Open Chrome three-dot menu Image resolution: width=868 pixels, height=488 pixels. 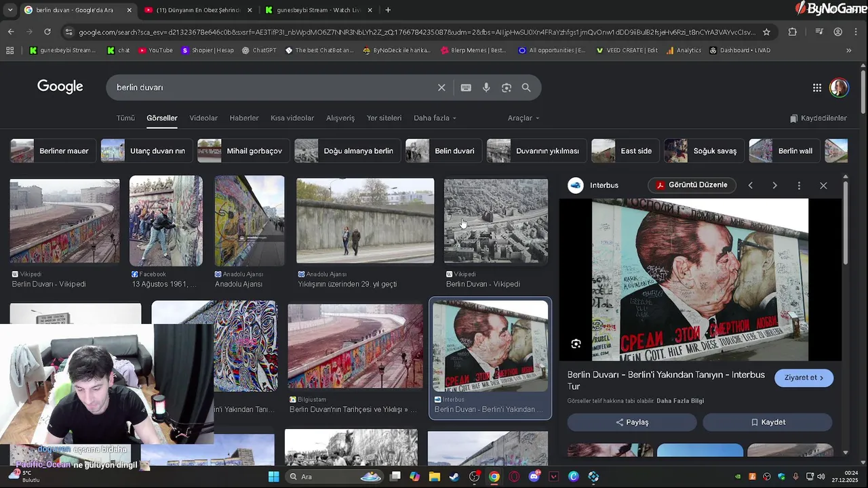click(x=856, y=32)
